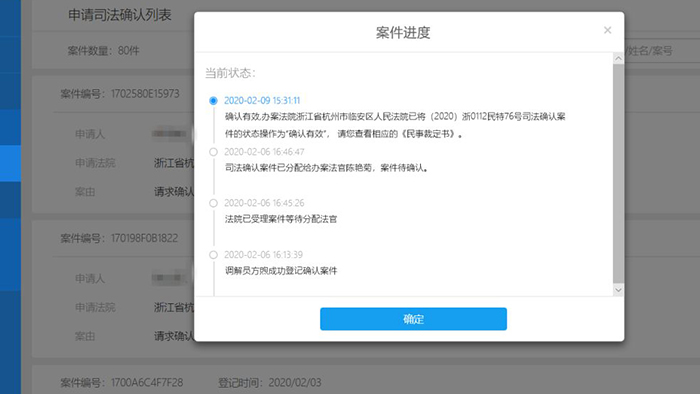Click the 2020-02-06 16:46:47 timestamp text
The height and width of the screenshot is (394, 700).
coord(264,152)
